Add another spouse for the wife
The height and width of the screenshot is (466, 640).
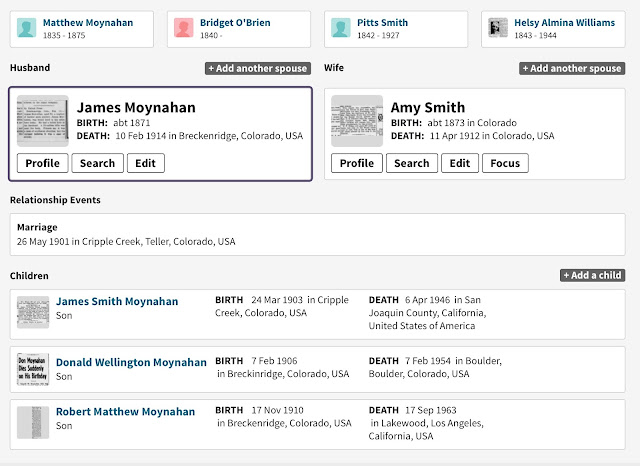click(572, 68)
